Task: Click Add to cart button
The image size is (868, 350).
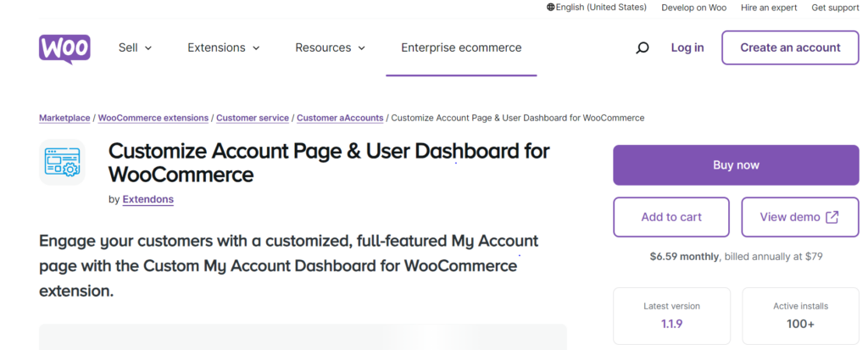Action: [x=671, y=217]
